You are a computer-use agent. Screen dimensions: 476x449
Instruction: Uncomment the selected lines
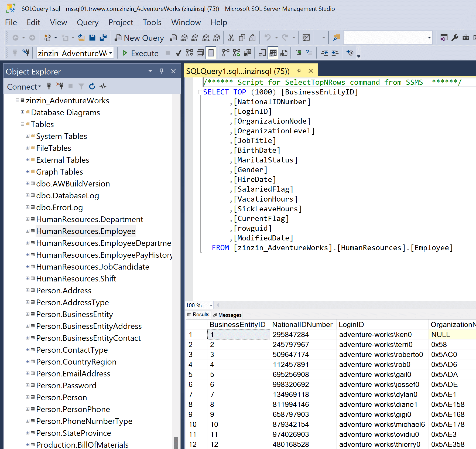(x=309, y=53)
